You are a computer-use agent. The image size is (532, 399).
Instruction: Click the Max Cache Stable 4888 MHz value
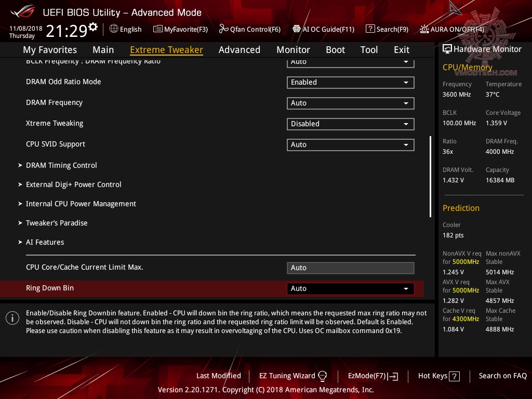coord(500,329)
